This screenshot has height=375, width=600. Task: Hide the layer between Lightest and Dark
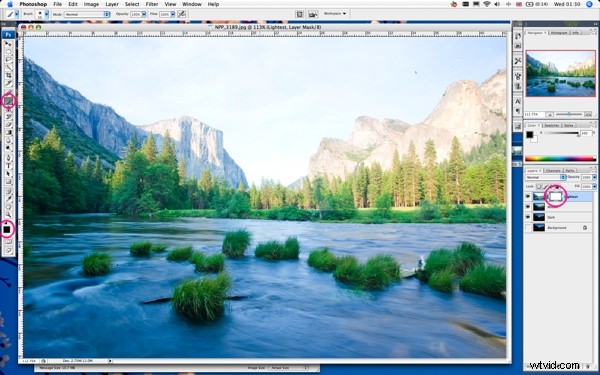pyautogui.click(x=528, y=207)
